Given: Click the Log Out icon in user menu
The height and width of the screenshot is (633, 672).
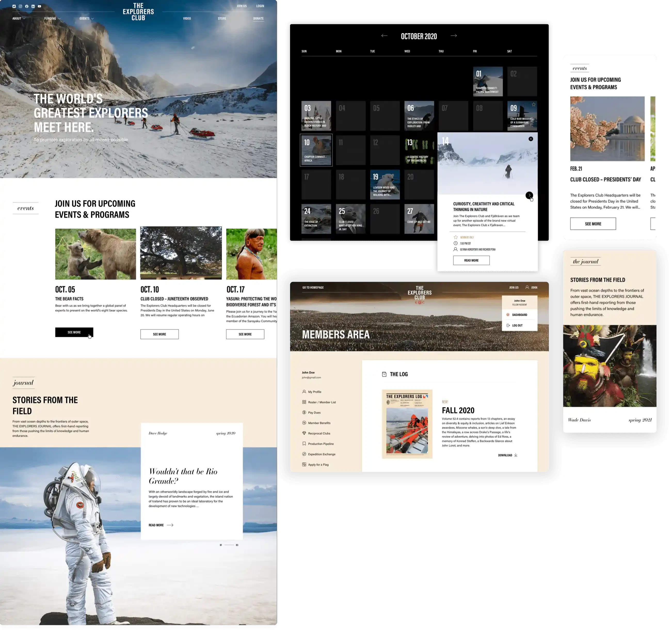Looking at the screenshot, I should tap(508, 325).
